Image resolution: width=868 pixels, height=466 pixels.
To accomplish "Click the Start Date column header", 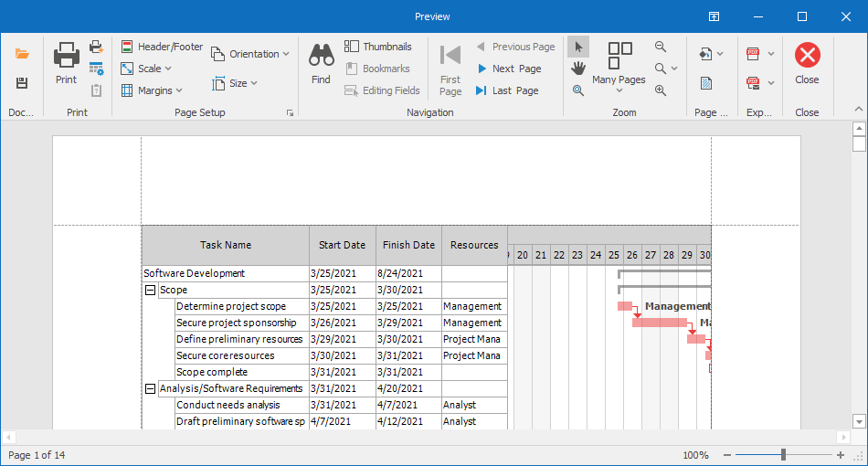I will coord(342,245).
